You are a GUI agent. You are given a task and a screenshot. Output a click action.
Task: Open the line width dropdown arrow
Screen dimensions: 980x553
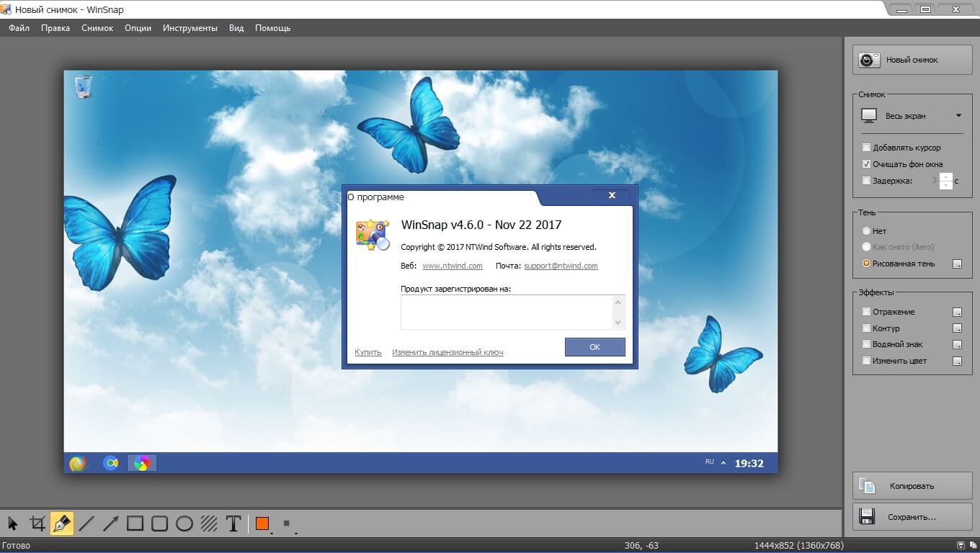pyautogui.click(x=296, y=533)
